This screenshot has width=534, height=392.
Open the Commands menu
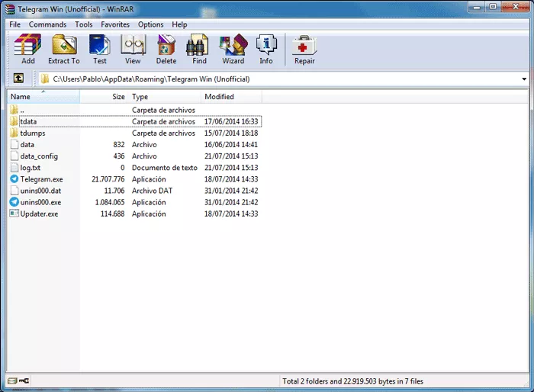point(47,24)
